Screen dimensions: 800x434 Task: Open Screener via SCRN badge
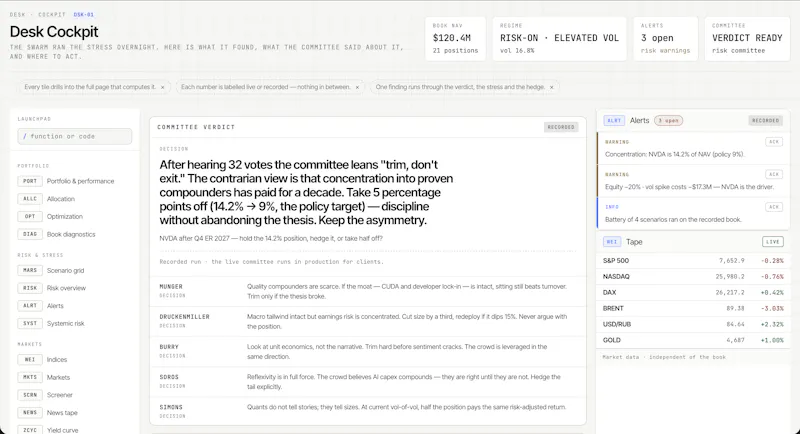coord(30,395)
